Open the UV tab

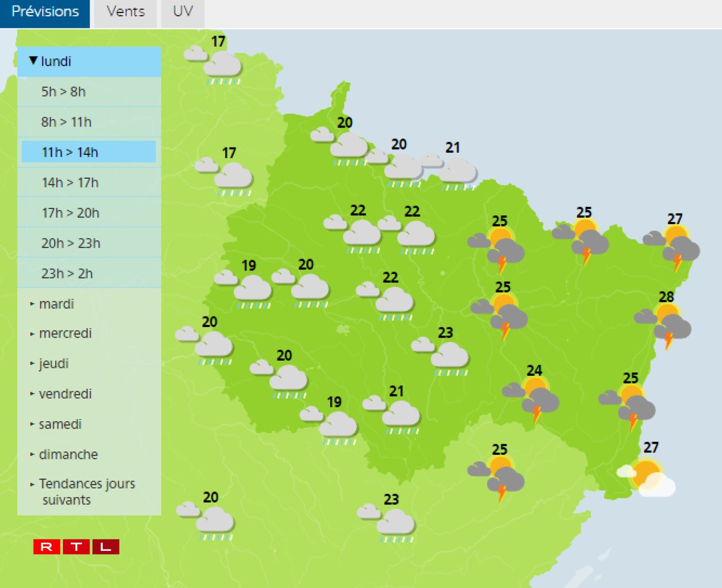tap(182, 12)
